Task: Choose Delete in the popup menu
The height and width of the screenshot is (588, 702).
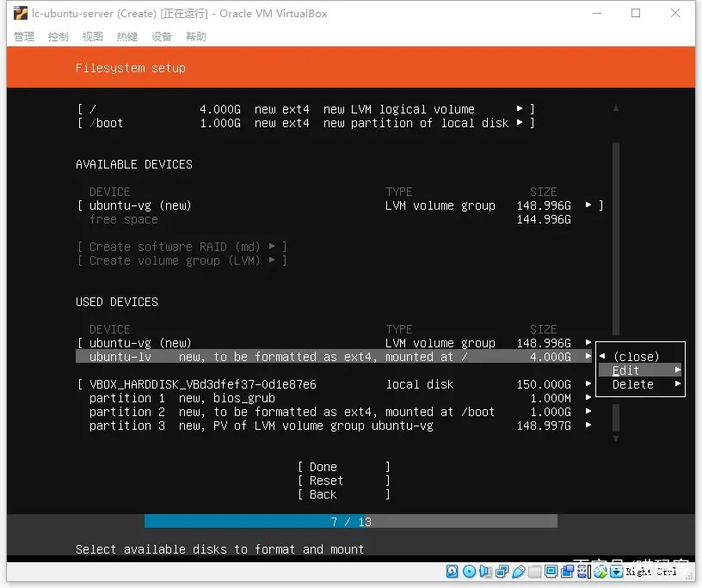Action: (640, 384)
